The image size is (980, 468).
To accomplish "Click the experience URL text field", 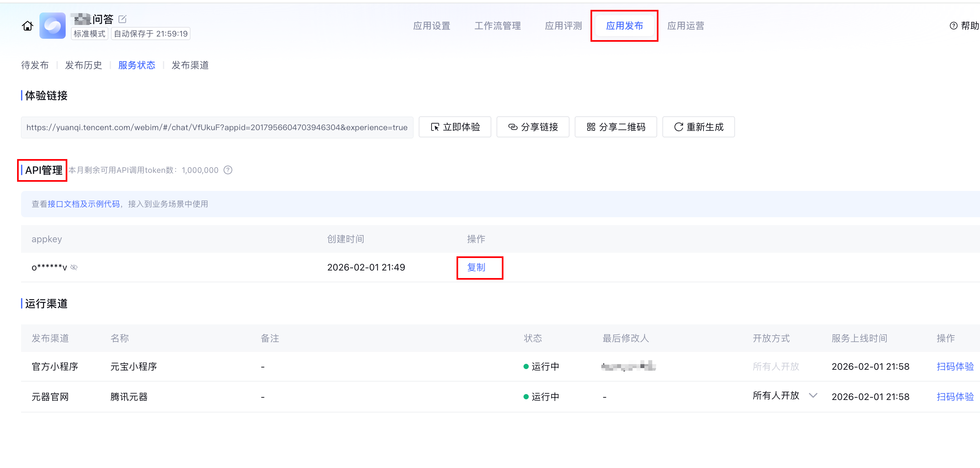I will [217, 128].
